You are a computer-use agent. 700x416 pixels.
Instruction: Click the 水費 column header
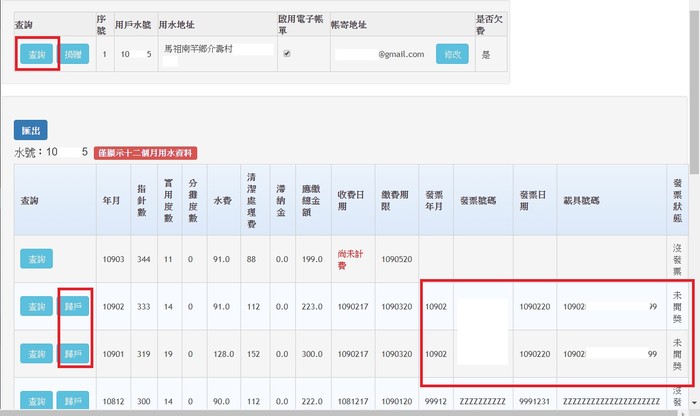coord(222,201)
